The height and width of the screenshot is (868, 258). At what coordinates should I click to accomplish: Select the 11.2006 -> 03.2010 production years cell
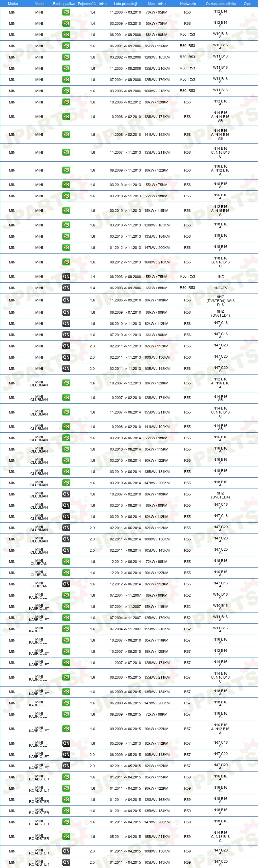125,12
